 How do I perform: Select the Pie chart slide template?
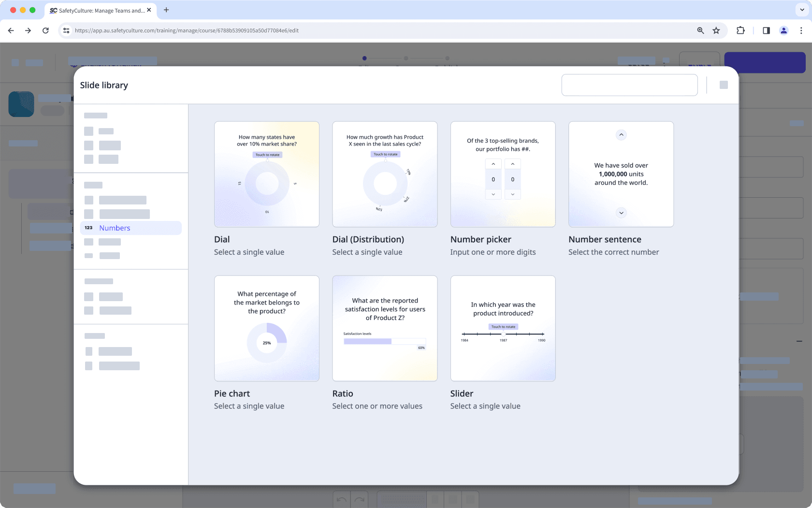[x=266, y=328]
